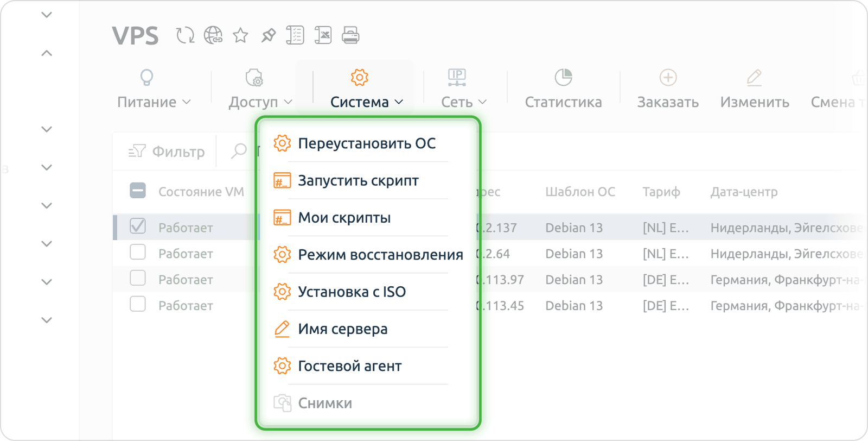868x441 pixels.
Task: Click [NL] E… tariff in .2.137 row
Action: 666,228
